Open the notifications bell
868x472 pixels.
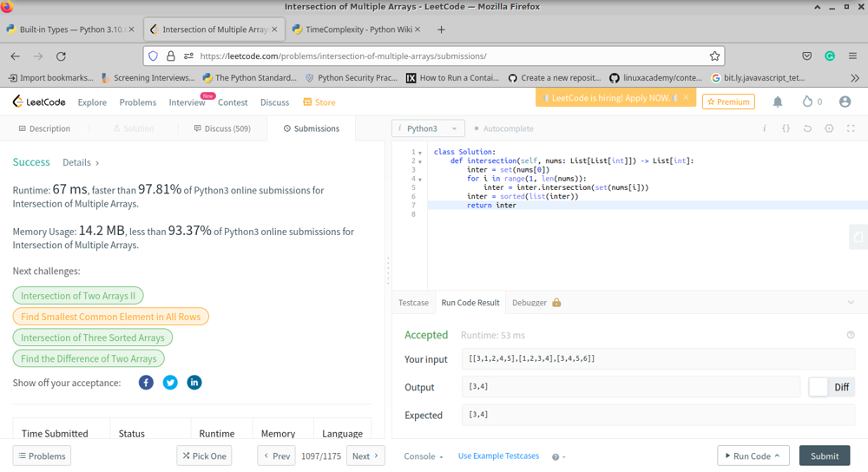coord(778,102)
